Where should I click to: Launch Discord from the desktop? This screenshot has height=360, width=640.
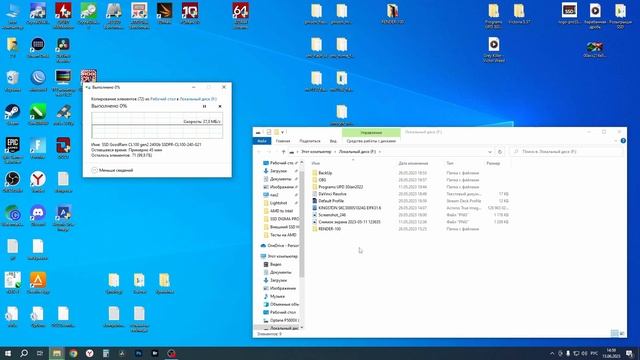(38, 216)
